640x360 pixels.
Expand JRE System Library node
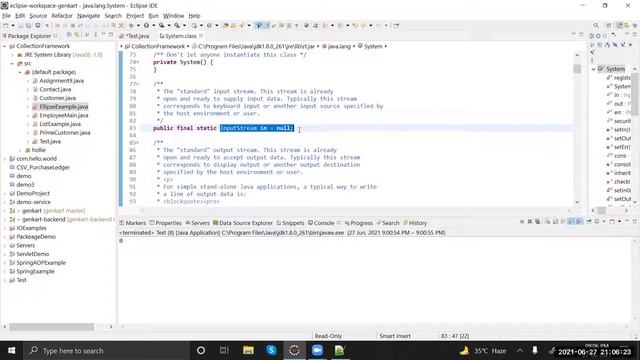pyautogui.click(x=12, y=55)
